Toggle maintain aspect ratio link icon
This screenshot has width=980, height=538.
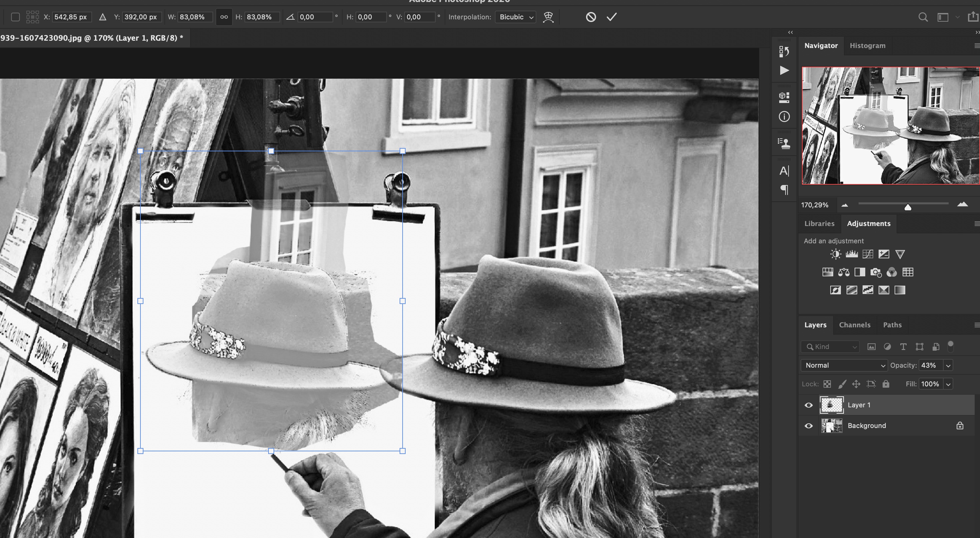[224, 17]
